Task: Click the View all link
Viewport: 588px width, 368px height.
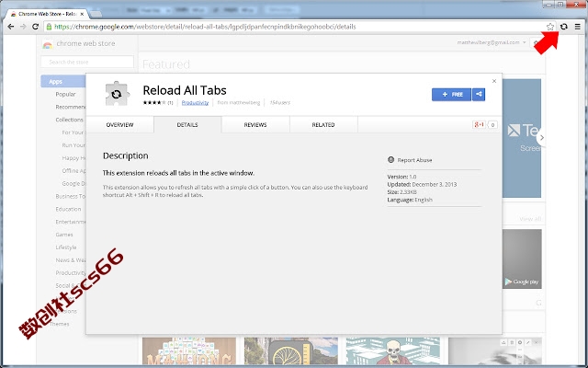Action: [530, 219]
